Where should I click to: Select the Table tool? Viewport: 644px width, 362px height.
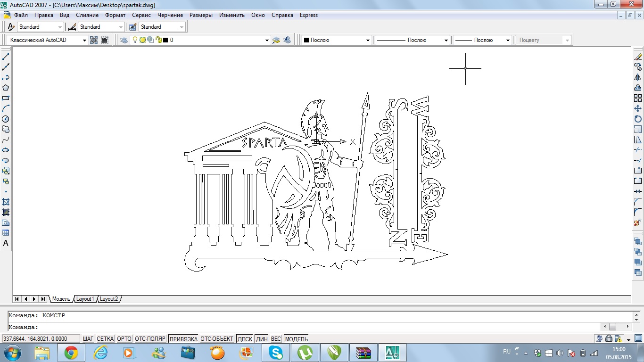click(x=6, y=233)
